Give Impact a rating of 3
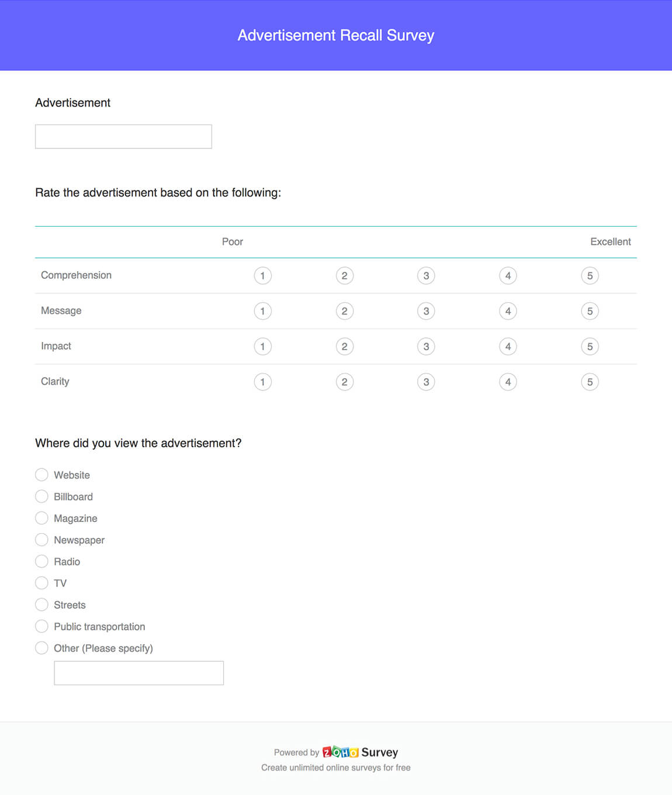 426,346
